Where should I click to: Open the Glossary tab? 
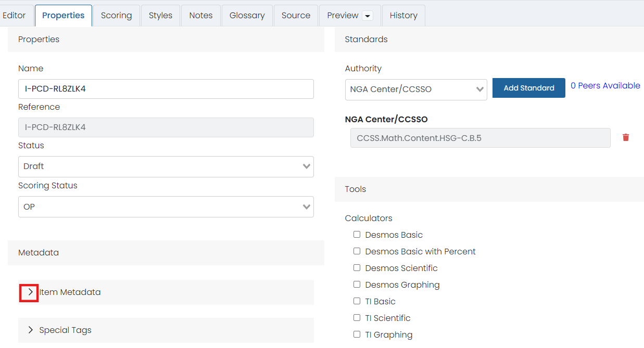(x=247, y=16)
